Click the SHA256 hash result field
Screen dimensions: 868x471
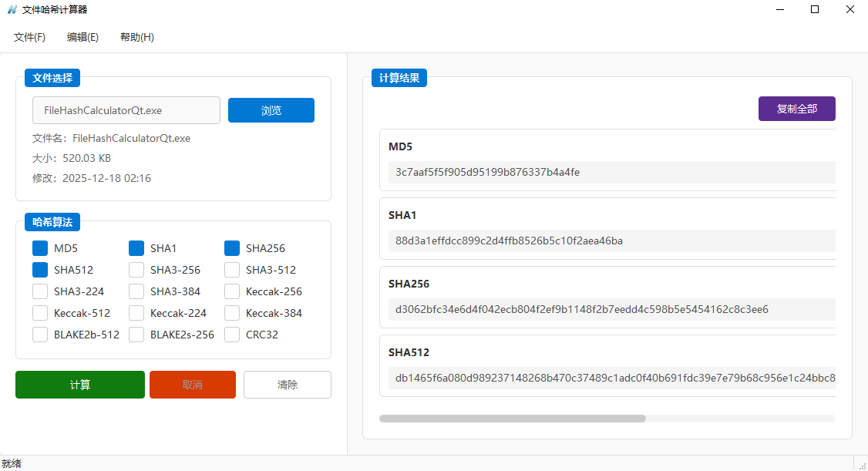pyautogui.click(x=609, y=309)
